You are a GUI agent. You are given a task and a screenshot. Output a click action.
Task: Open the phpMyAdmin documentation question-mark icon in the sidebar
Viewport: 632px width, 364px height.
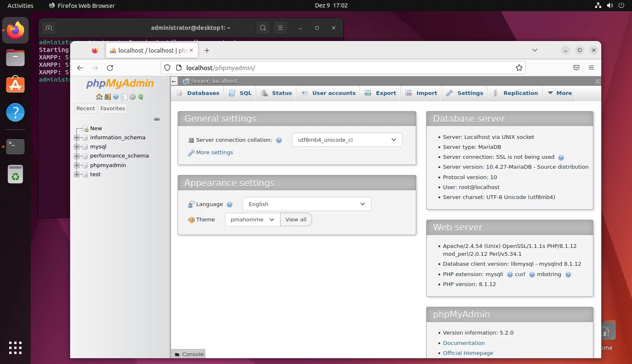pyautogui.click(x=116, y=97)
